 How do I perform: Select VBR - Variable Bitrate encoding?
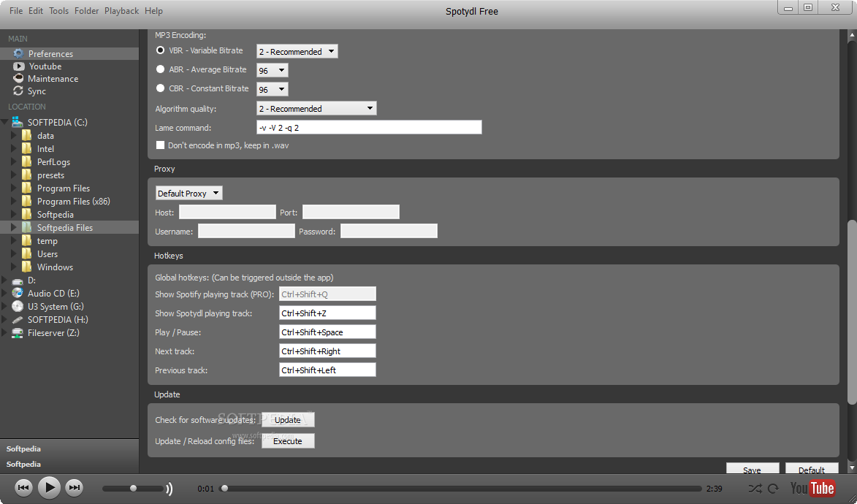(160, 50)
